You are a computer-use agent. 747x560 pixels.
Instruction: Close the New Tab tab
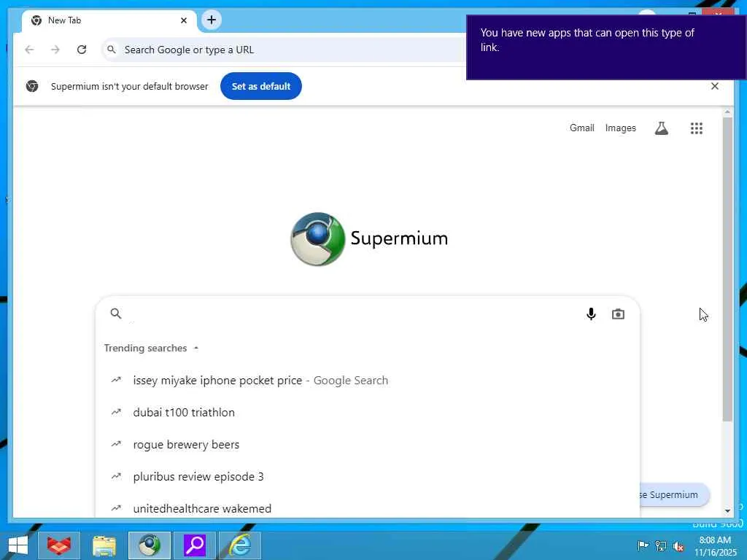pos(184,20)
